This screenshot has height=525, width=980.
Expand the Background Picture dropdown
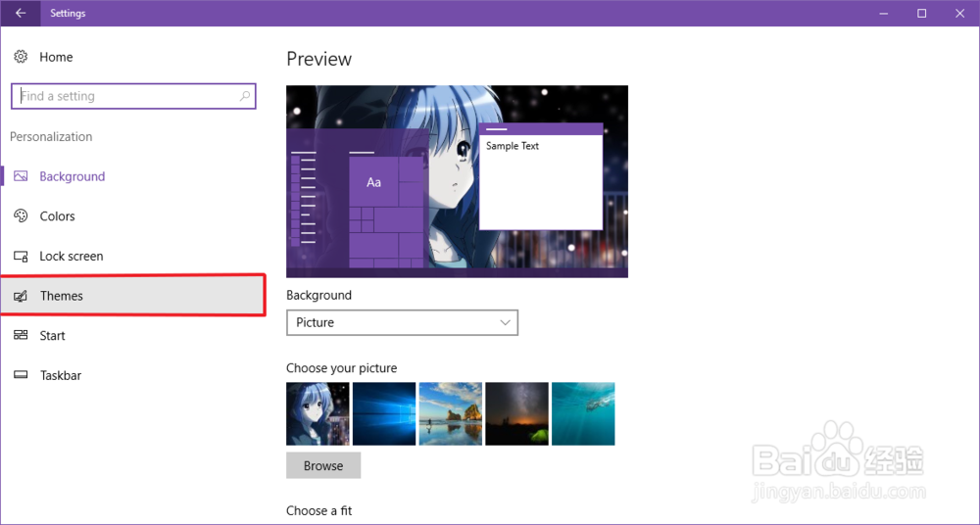point(402,322)
